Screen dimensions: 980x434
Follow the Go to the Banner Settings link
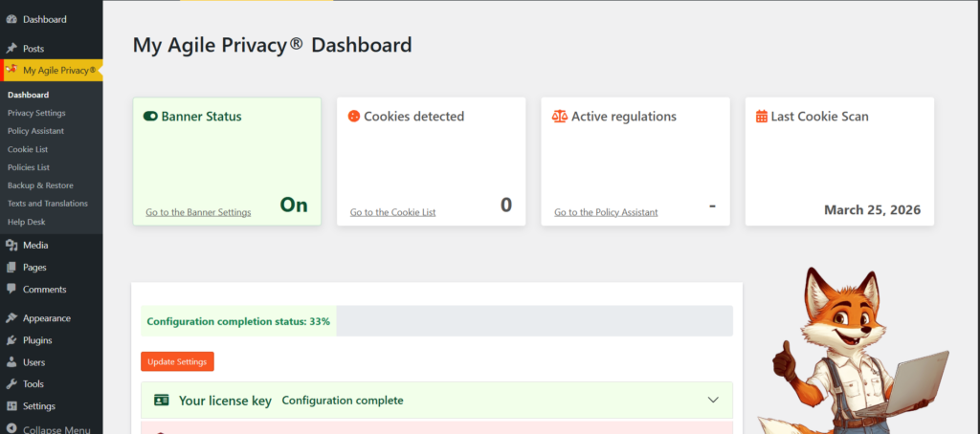198,212
